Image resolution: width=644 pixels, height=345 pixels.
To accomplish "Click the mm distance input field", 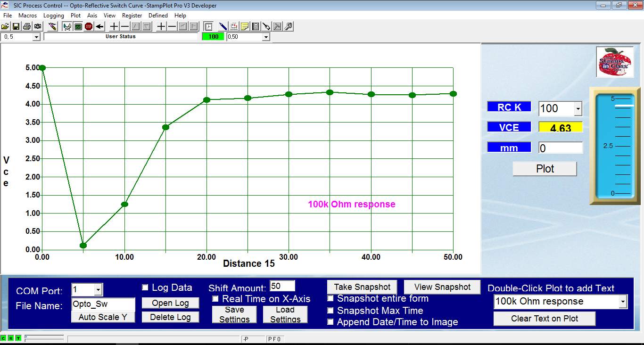I will 561,148.
